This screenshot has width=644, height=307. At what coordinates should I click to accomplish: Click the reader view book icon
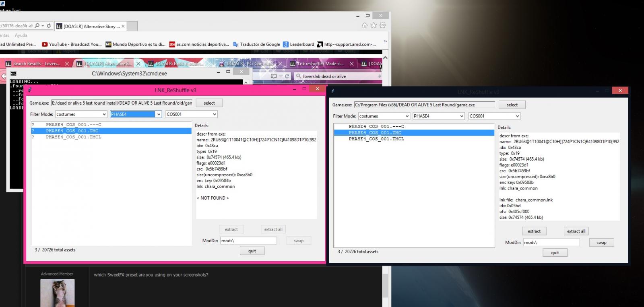(x=274, y=76)
